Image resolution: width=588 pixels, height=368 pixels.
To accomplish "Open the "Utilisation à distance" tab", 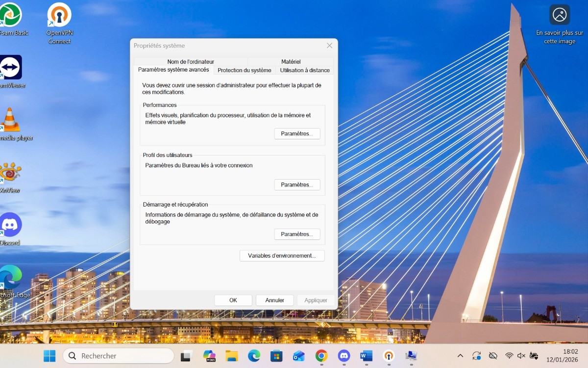I will tap(304, 70).
